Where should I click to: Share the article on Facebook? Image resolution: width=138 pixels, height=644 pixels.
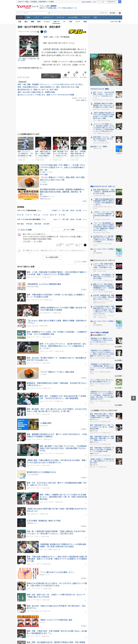click(x=45, y=32)
